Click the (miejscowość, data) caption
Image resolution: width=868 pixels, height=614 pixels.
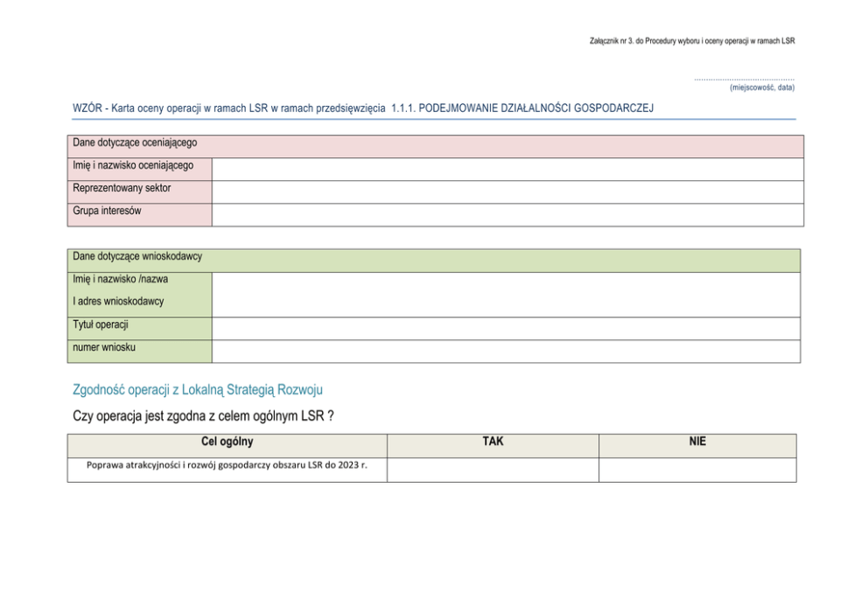pyautogui.click(x=761, y=88)
